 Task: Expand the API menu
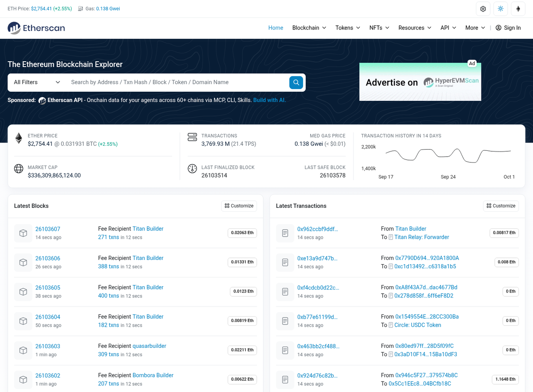(x=448, y=28)
